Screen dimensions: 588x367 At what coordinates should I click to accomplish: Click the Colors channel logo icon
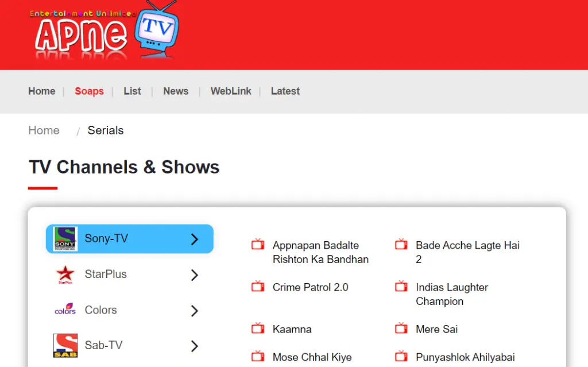coord(65,309)
